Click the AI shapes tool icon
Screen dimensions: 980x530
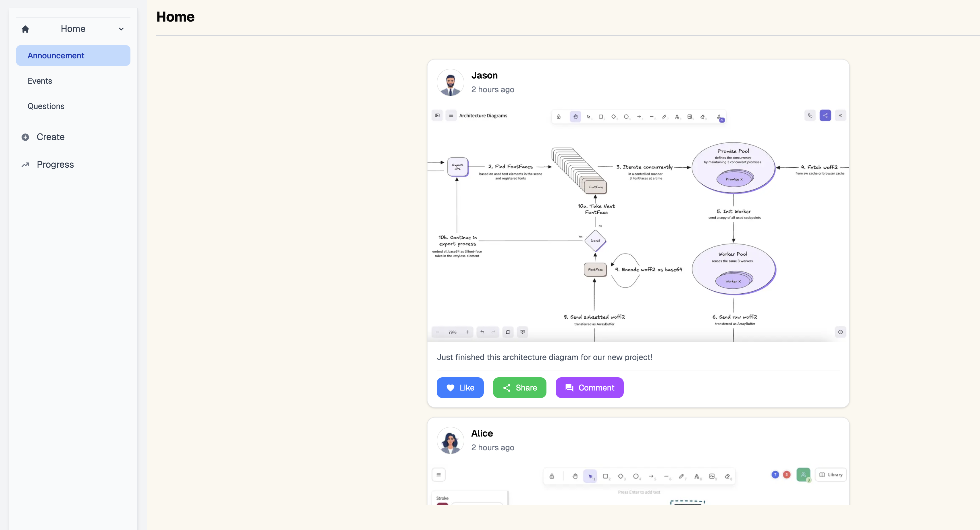click(719, 117)
